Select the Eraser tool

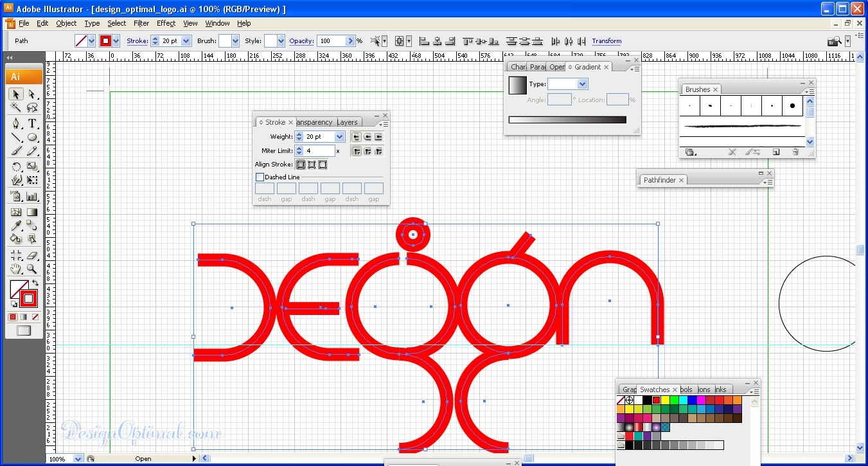click(x=31, y=256)
